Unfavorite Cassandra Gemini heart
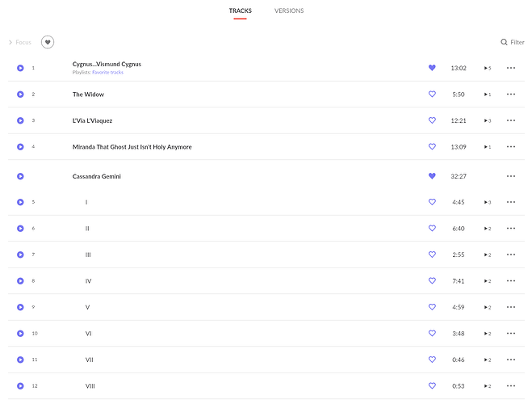532x404 pixels. coord(432,176)
